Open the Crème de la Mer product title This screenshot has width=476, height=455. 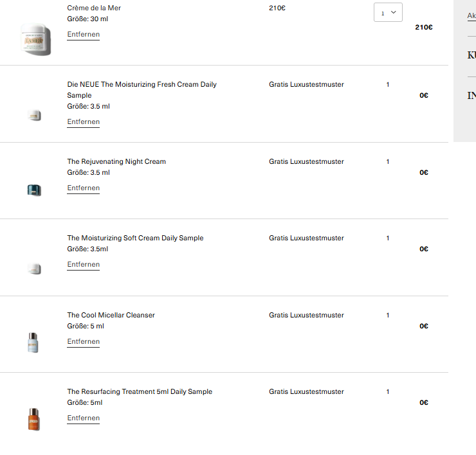point(94,8)
